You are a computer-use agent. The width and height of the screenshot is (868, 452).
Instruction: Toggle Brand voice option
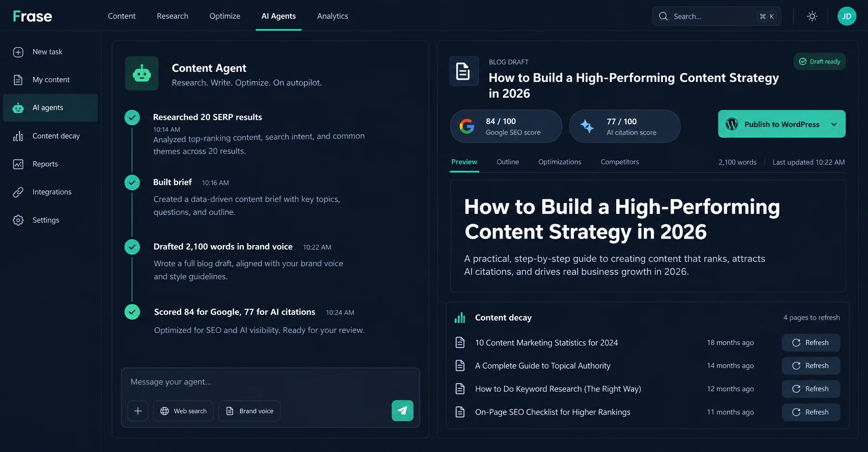click(x=249, y=411)
